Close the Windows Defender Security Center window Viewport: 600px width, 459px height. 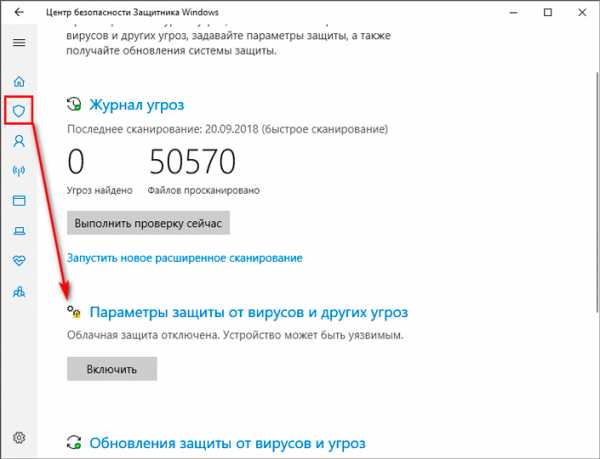tap(582, 12)
